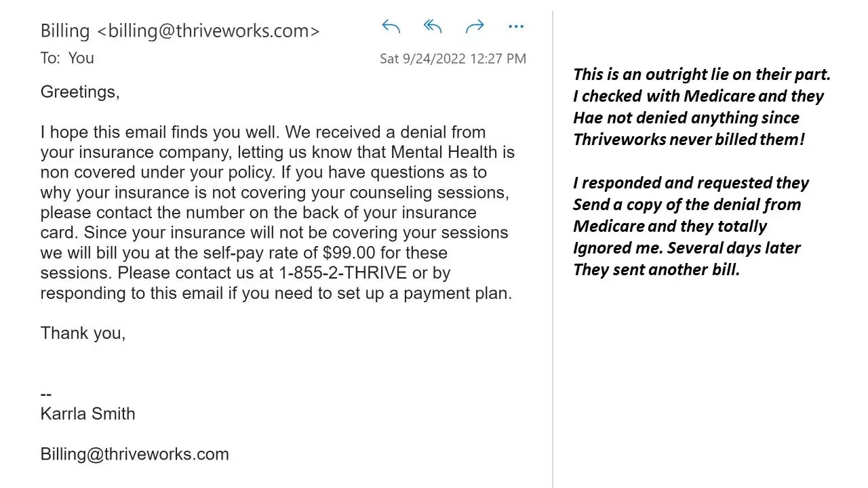Click the "Karrla Smith" signature name
The width and height of the screenshot is (868, 488).
pyautogui.click(x=87, y=413)
